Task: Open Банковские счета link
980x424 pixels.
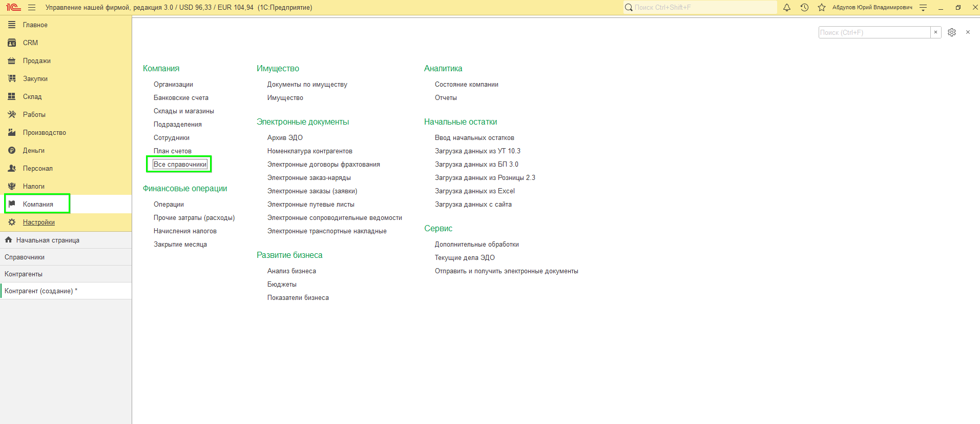Action: [181, 97]
